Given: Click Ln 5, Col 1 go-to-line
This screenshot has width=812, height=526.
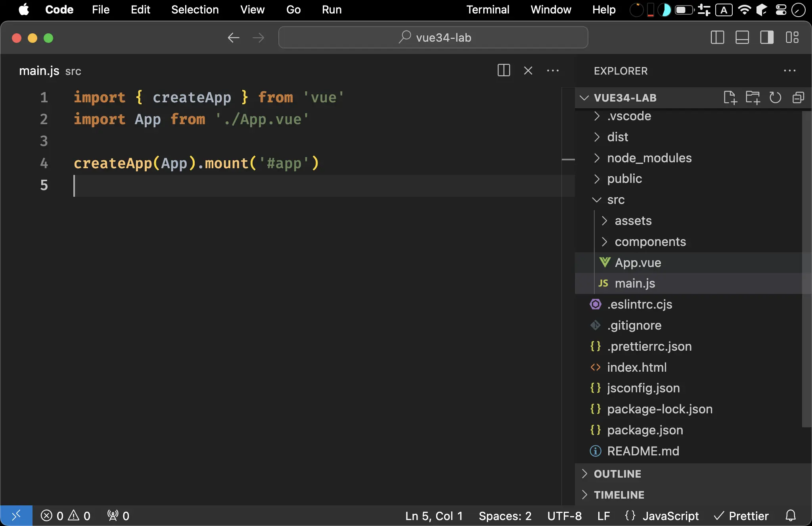Looking at the screenshot, I should tap(434, 516).
